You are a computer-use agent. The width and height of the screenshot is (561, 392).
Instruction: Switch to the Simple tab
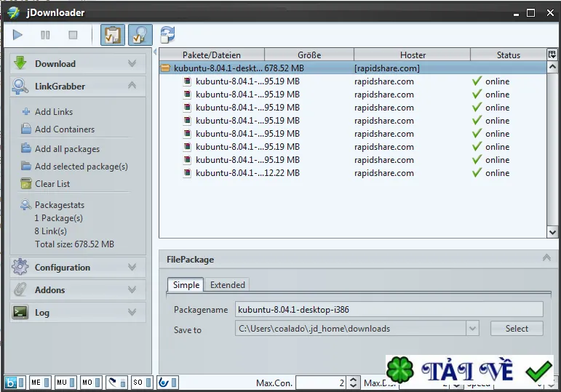pyautogui.click(x=186, y=284)
